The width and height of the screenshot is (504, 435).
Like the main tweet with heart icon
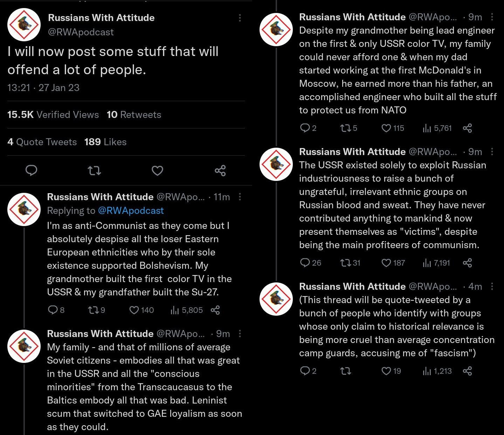click(x=157, y=170)
